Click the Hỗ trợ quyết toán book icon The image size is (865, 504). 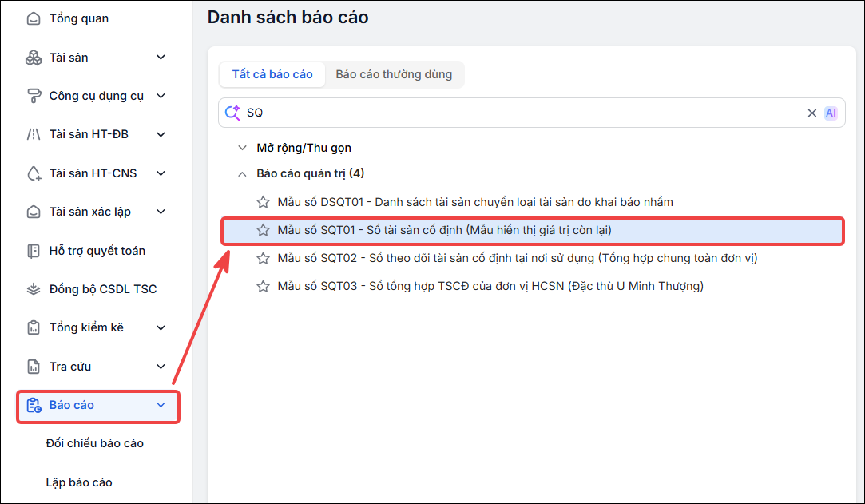point(34,251)
